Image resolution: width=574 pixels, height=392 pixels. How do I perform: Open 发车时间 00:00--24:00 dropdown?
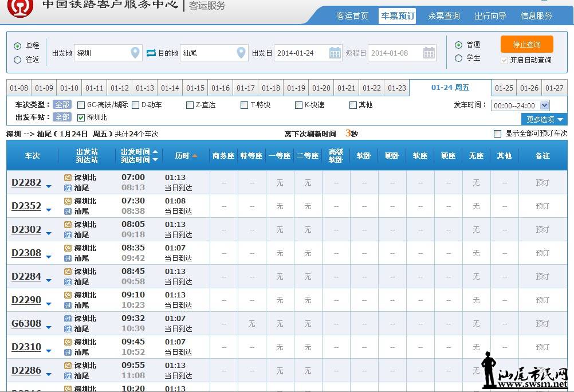coord(520,105)
